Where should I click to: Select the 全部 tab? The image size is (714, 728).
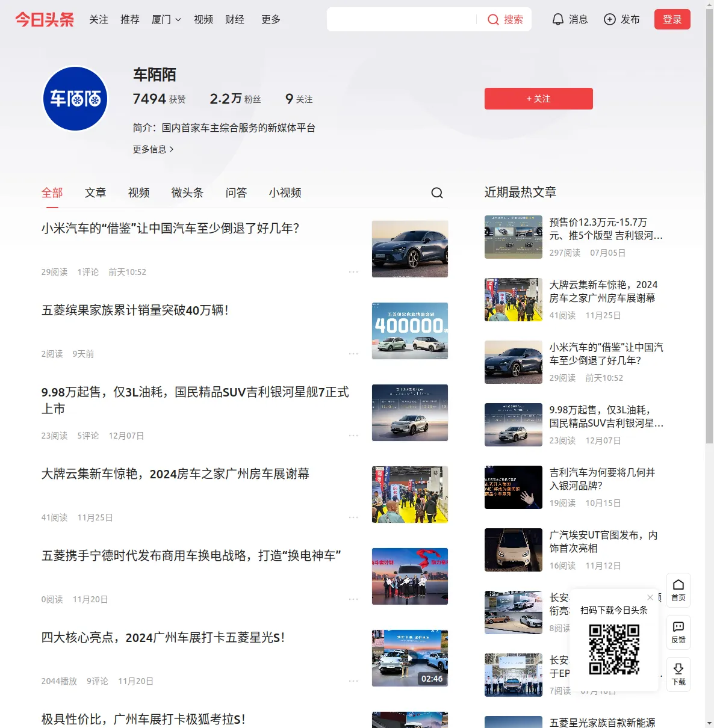(52, 193)
